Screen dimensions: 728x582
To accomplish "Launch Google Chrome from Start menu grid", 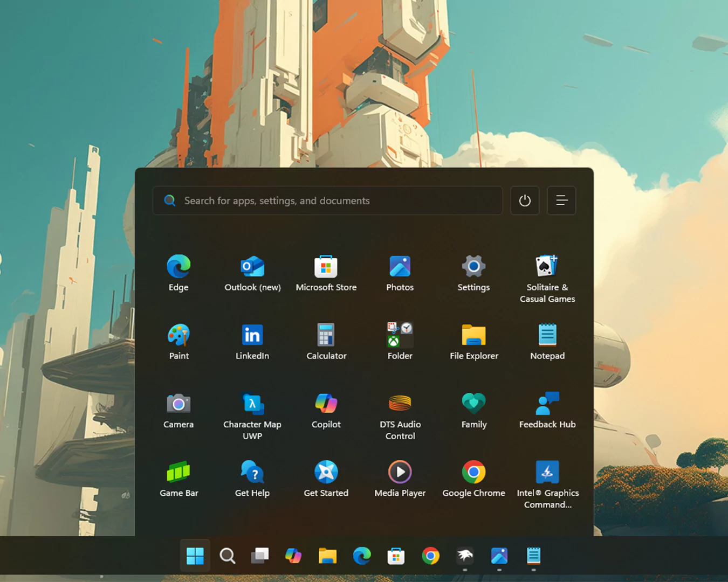I will click(x=473, y=479).
